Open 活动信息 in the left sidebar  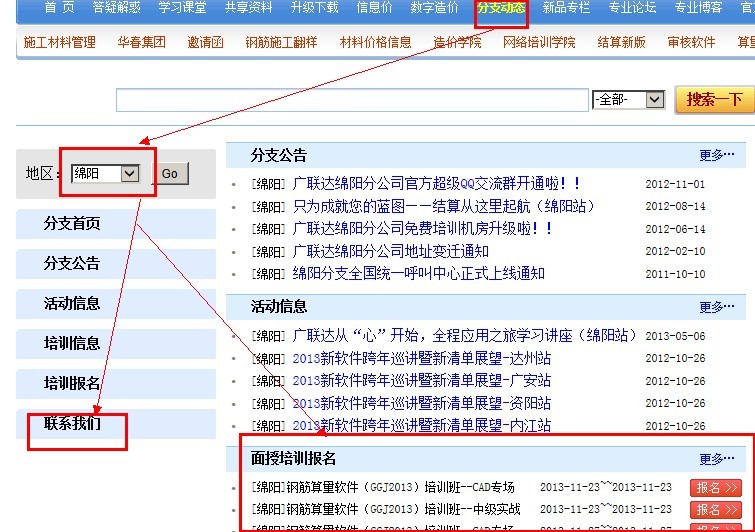click(x=72, y=303)
